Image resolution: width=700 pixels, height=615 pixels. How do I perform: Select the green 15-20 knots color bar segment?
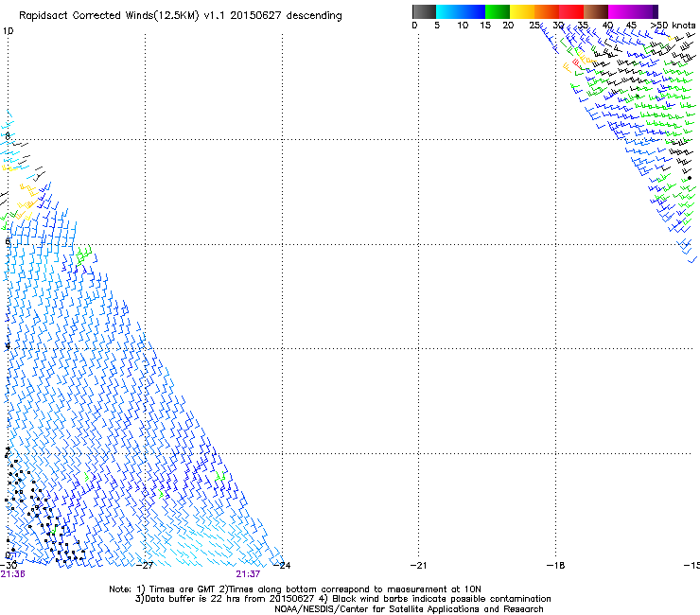pos(498,11)
